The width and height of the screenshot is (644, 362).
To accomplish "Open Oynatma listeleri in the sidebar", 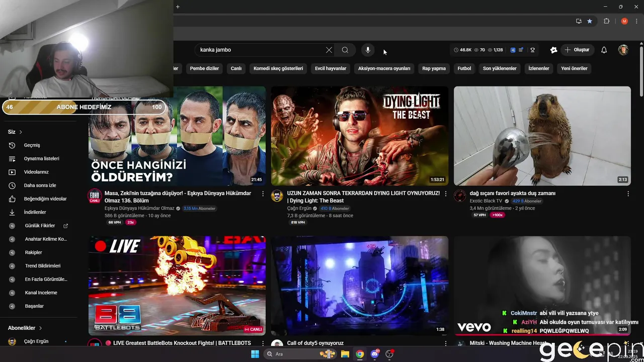I will [39, 158].
